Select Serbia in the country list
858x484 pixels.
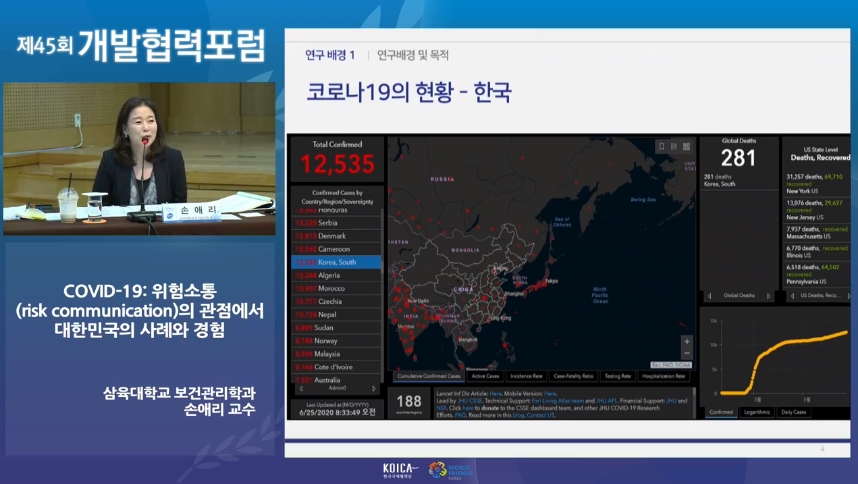click(336, 223)
